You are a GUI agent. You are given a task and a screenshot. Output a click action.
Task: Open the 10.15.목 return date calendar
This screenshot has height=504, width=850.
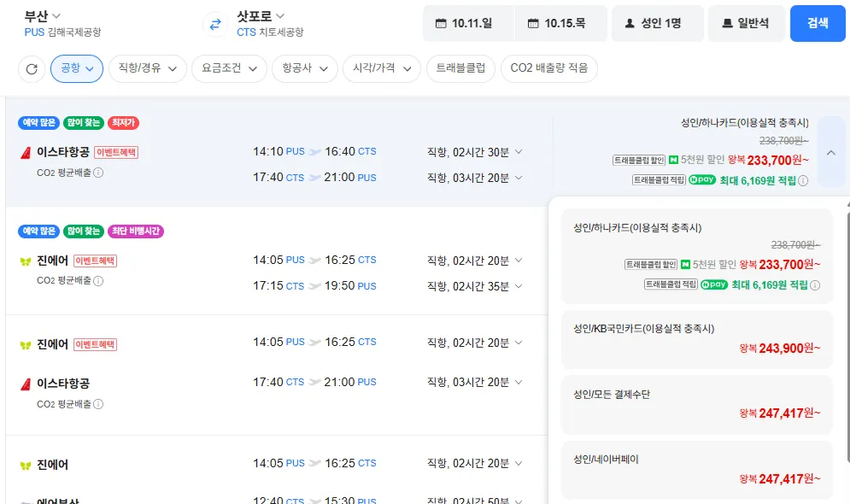(560, 23)
